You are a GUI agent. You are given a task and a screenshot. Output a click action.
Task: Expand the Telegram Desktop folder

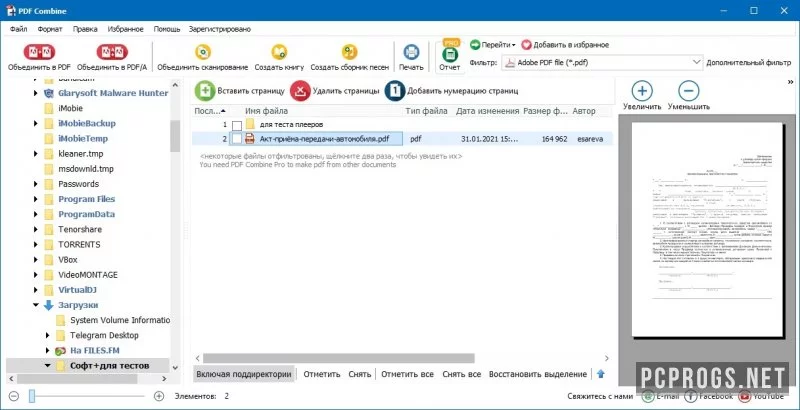pos(47,335)
